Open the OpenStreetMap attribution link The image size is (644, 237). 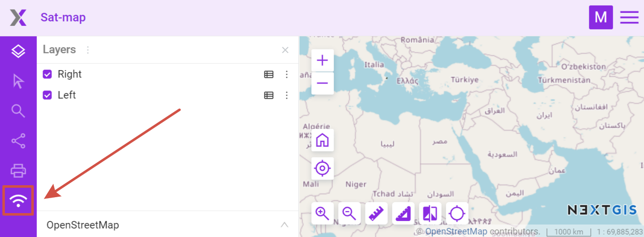[456, 232]
